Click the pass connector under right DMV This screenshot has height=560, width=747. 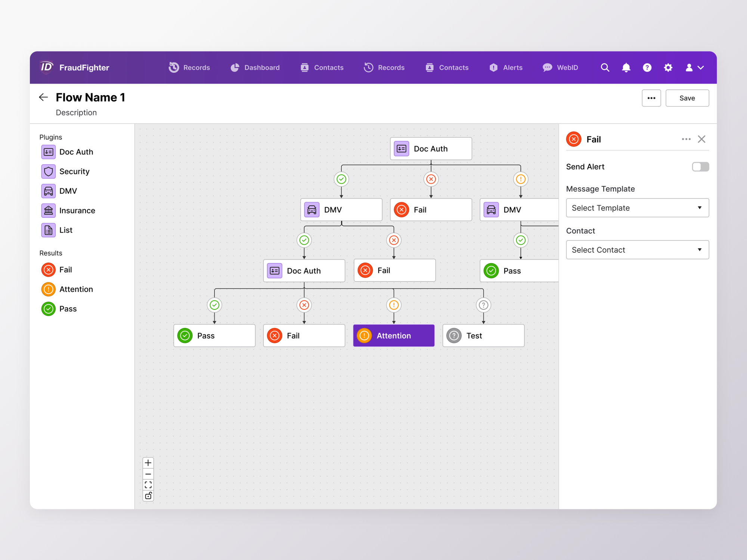(x=521, y=240)
